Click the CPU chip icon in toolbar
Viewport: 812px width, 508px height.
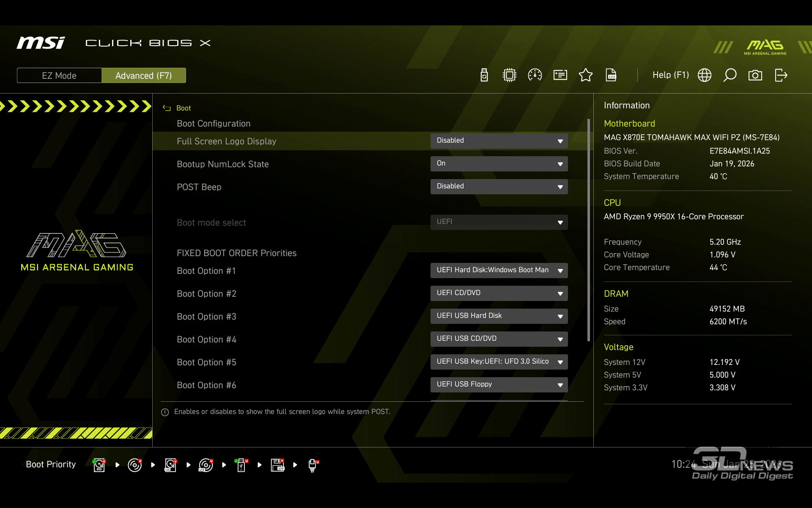point(510,75)
